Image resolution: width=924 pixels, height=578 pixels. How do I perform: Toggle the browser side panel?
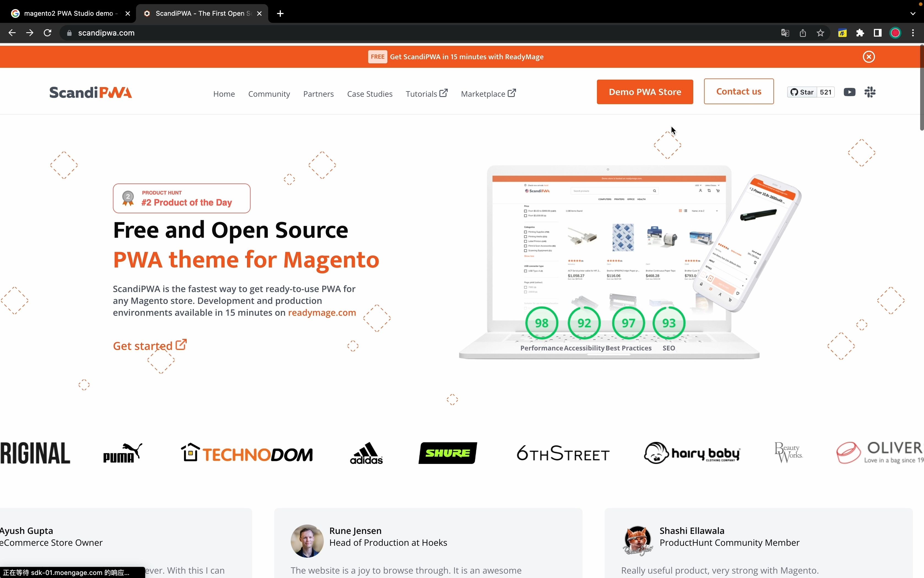(x=877, y=33)
